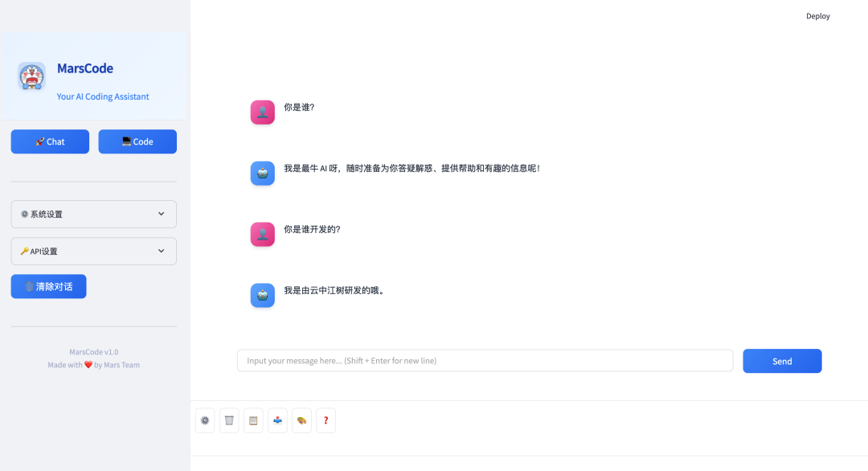Expand the API设置 dropdown
The height and width of the screenshot is (471, 868).
tap(93, 252)
